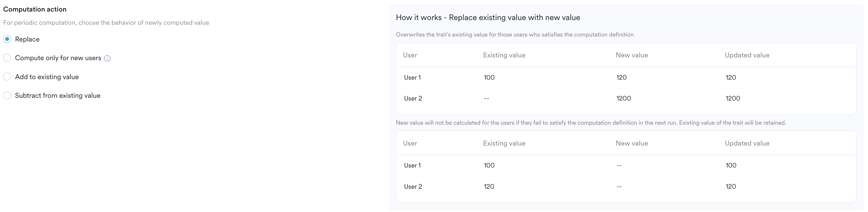Click the "Overwrites the trait's existing value" description
The image size is (868, 212).
pos(514,35)
